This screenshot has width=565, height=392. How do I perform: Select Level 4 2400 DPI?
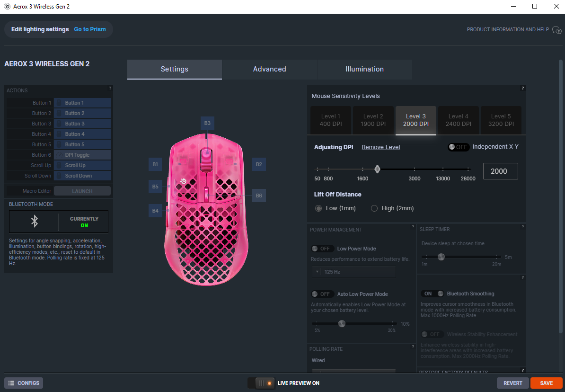point(459,120)
